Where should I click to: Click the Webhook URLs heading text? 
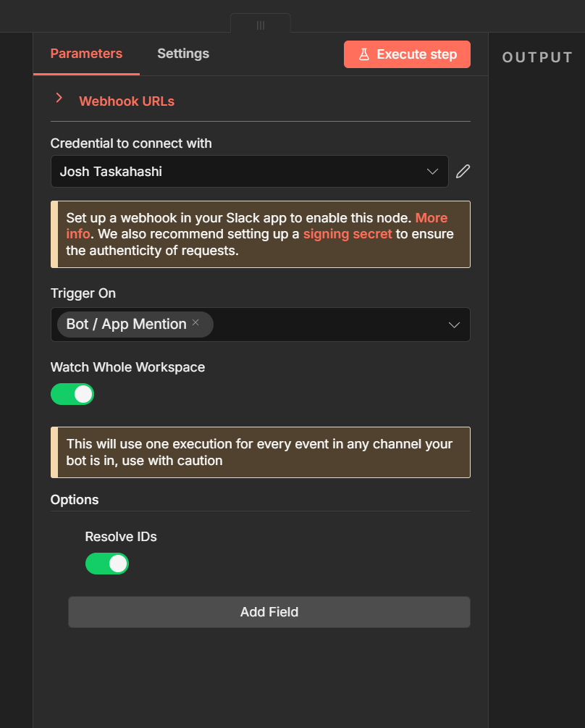click(x=127, y=101)
